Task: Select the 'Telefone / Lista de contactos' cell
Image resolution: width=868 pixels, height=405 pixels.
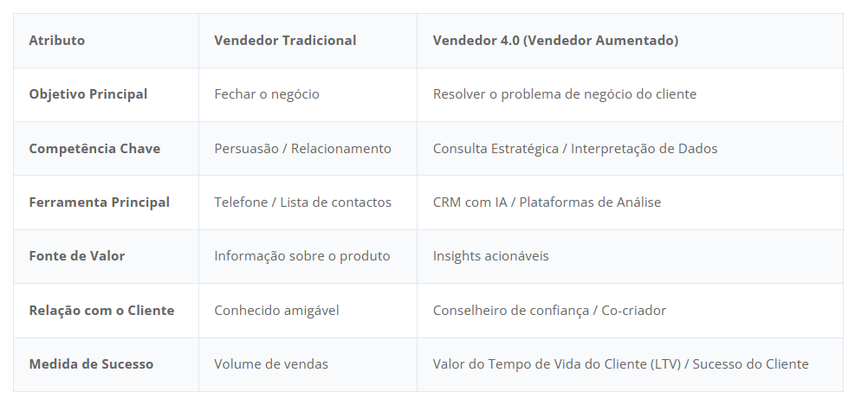Action: point(302,202)
